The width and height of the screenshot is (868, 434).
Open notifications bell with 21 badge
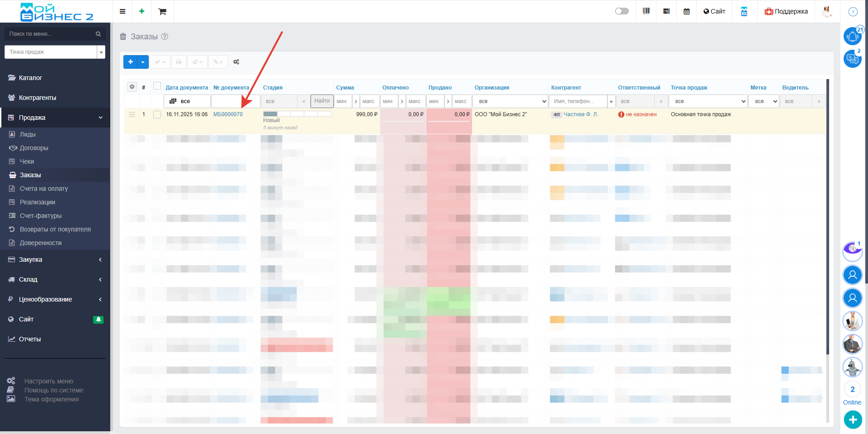pos(852,36)
